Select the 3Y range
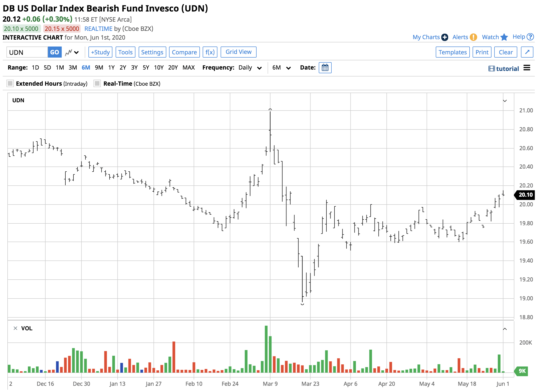538x392 pixels. click(134, 68)
